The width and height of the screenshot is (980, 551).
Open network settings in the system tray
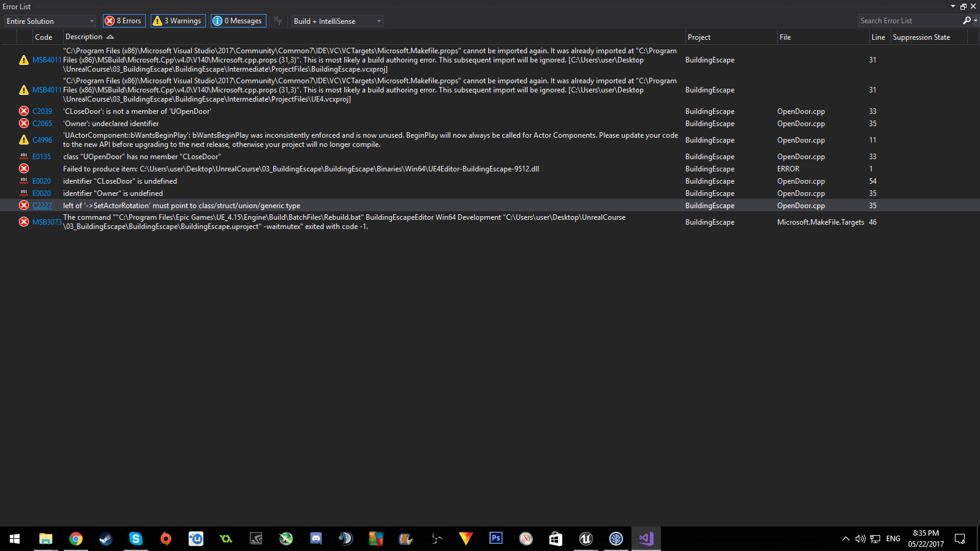pos(875,539)
